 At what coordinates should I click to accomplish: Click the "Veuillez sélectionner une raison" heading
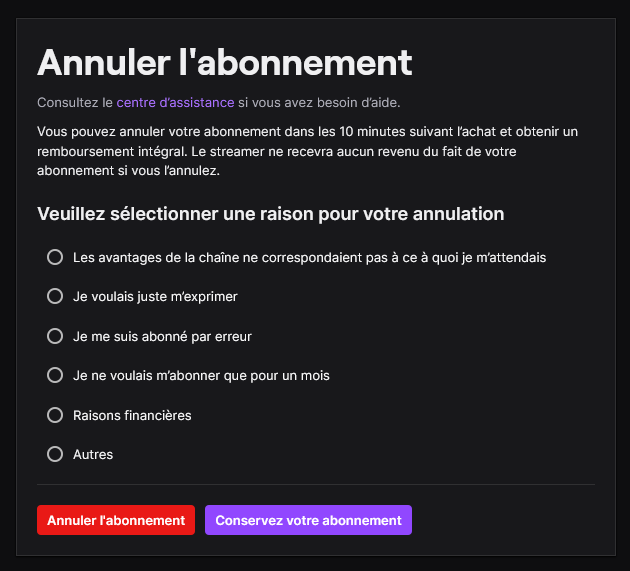(x=270, y=214)
